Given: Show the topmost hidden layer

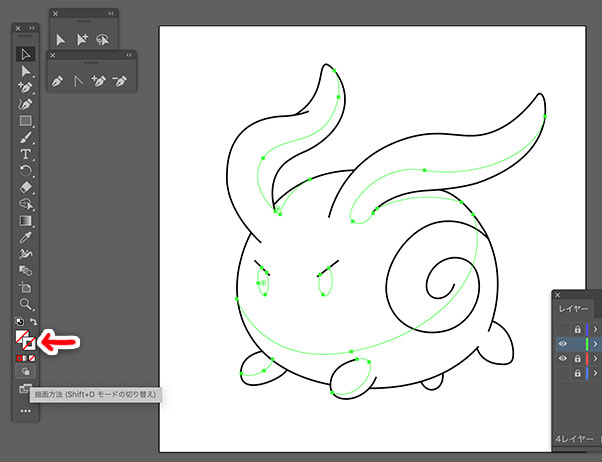Looking at the screenshot, I should click(562, 330).
